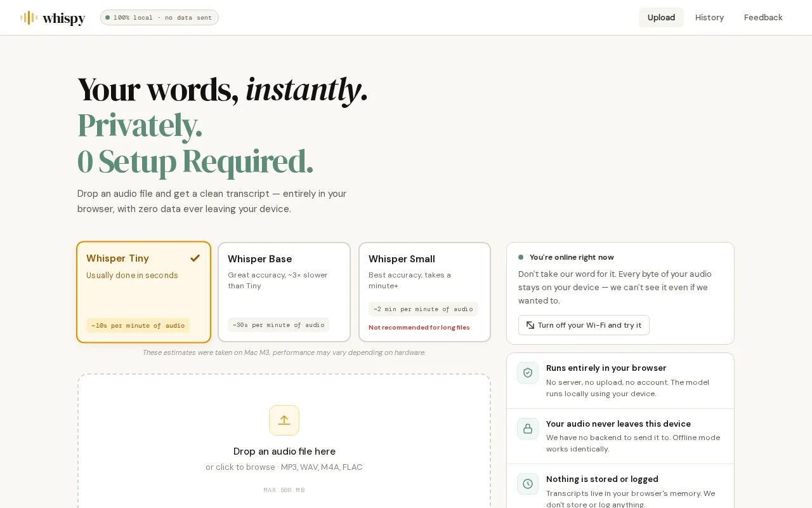Click the MAX 500 MB label
The image size is (812, 508).
pos(284,490)
